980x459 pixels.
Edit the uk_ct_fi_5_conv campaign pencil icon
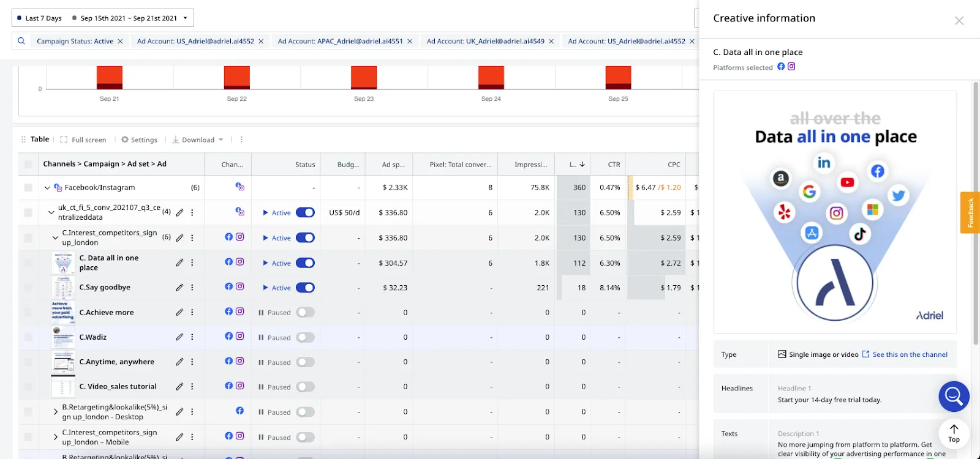(179, 212)
